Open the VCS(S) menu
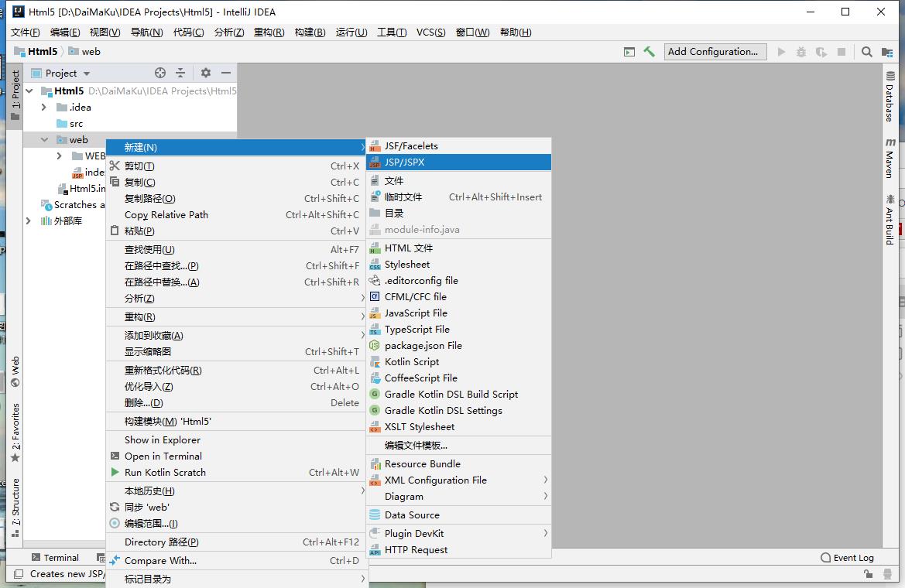Screen dimensions: 905x588 430,32
